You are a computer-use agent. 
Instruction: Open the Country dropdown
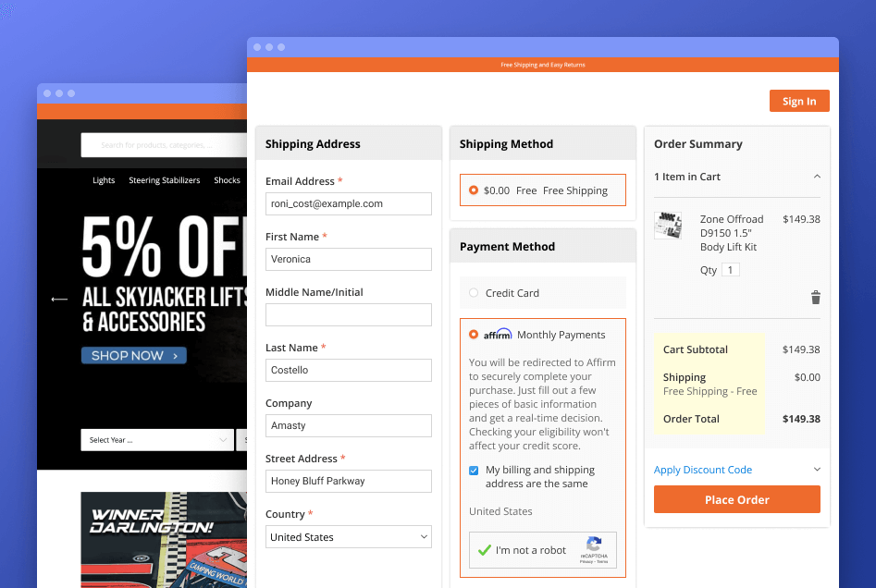tap(349, 537)
